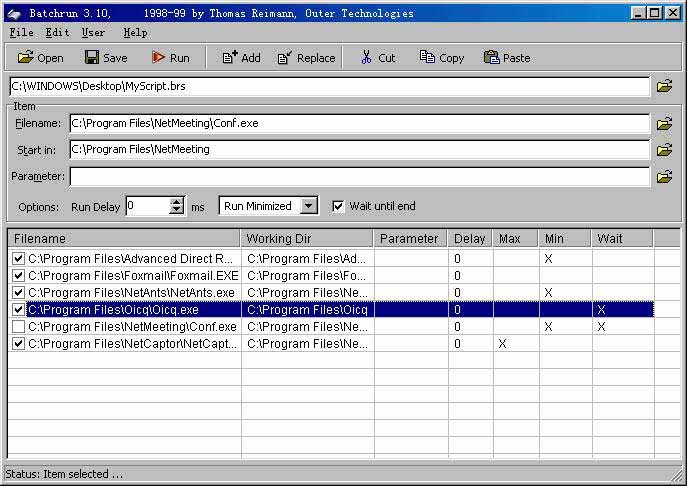Click the Working Dir column header
The width and height of the screenshot is (687, 486).
[307, 239]
